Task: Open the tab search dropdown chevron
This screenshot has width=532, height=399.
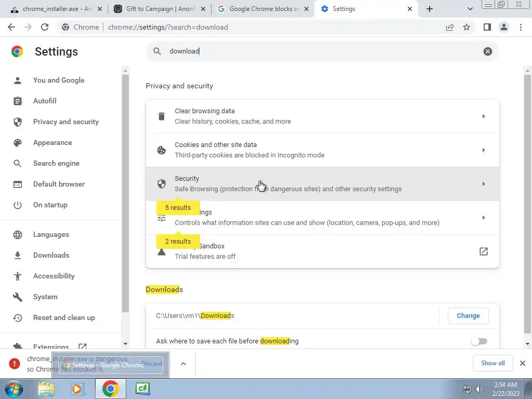Action: 470,9
